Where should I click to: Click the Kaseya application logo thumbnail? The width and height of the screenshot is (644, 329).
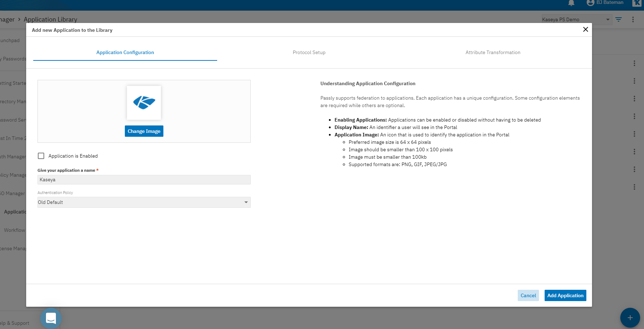pos(144,103)
